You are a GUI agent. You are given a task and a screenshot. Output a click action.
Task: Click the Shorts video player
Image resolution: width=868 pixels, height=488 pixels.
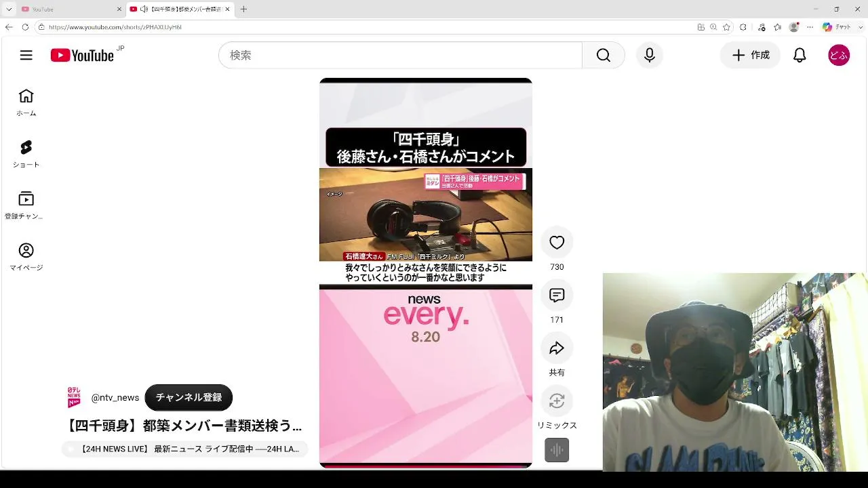[426, 272]
